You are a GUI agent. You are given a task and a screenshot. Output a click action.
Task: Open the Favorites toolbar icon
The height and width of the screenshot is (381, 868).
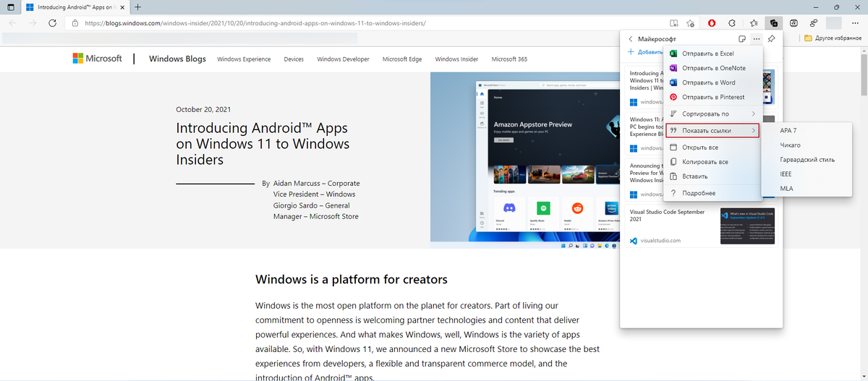point(754,22)
